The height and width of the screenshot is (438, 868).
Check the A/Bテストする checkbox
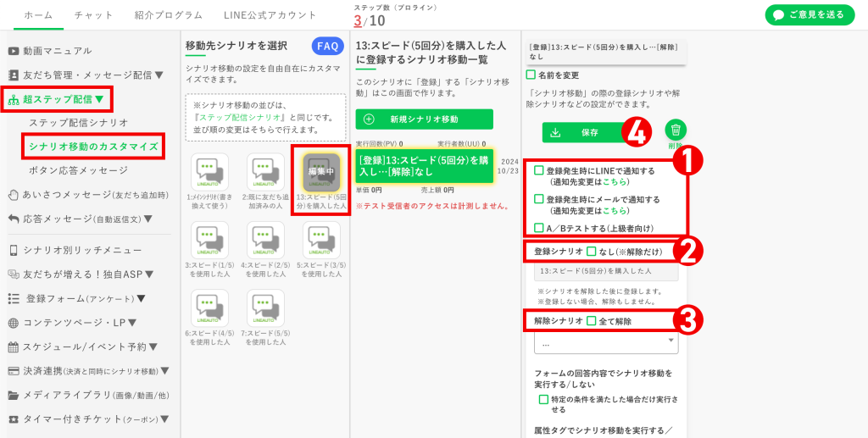538,227
